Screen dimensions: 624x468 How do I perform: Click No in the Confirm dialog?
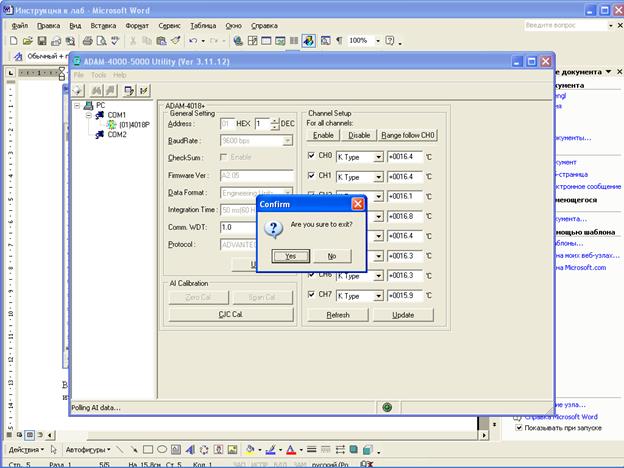click(332, 256)
